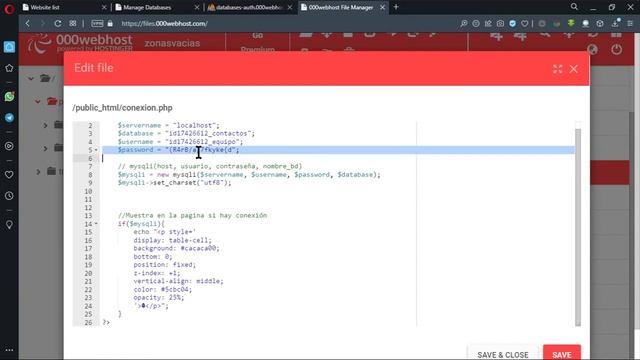The width and height of the screenshot is (640, 360).
Task: Click the SAVE button
Action: point(562,353)
